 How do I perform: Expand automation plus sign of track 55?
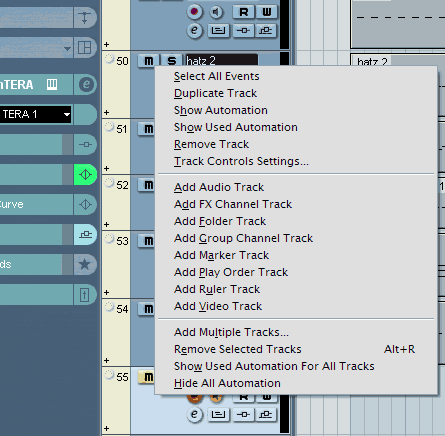[x=106, y=428]
